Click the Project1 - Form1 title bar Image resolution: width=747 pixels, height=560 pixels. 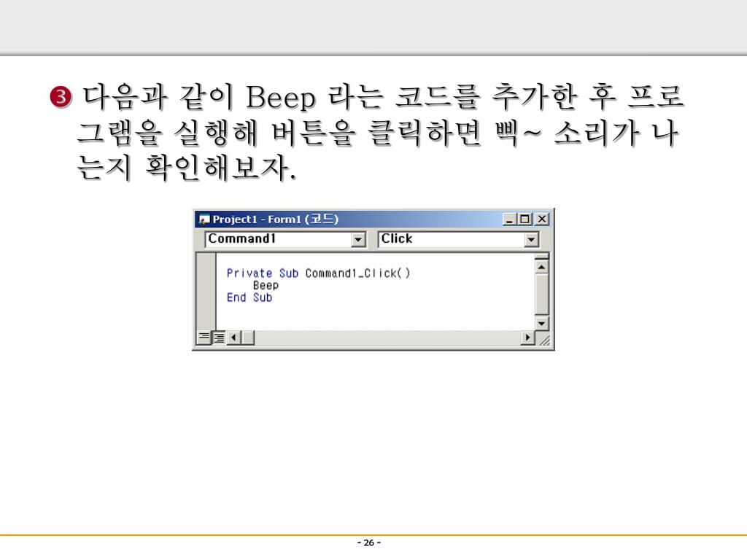(373, 219)
